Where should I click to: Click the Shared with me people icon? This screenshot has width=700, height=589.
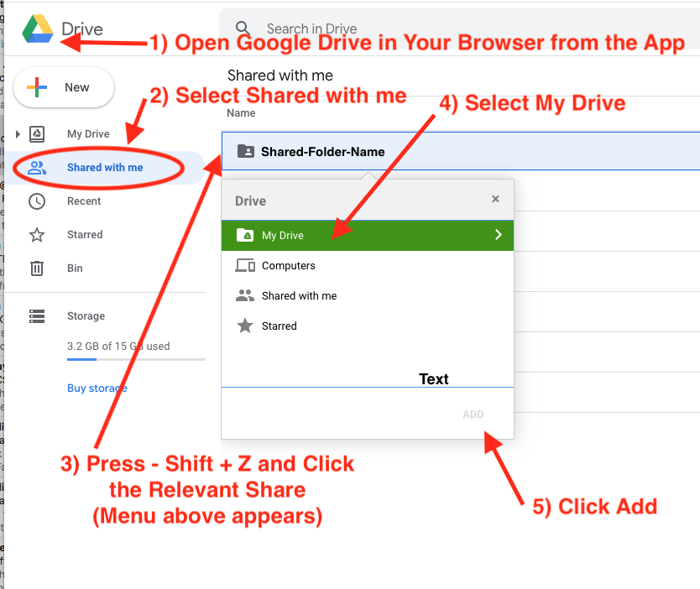tap(37, 168)
